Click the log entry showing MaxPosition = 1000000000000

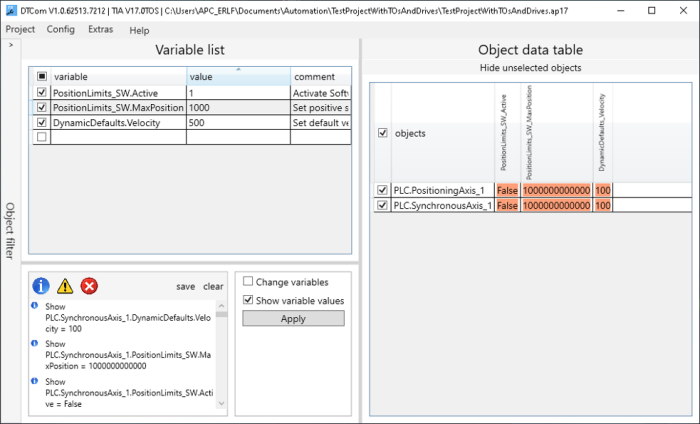pyautogui.click(x=128, y=355)
